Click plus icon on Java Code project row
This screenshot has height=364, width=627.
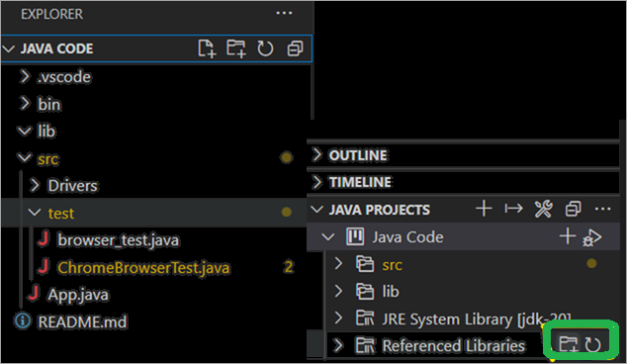(568, 236)
